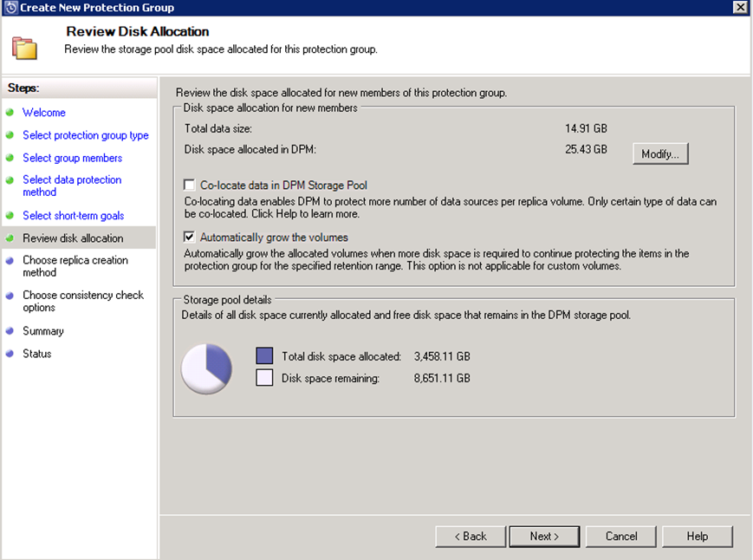Click Modify to change allocated disk space
Viewport: 753px width, 560px height.
click(x=660, y=153)
